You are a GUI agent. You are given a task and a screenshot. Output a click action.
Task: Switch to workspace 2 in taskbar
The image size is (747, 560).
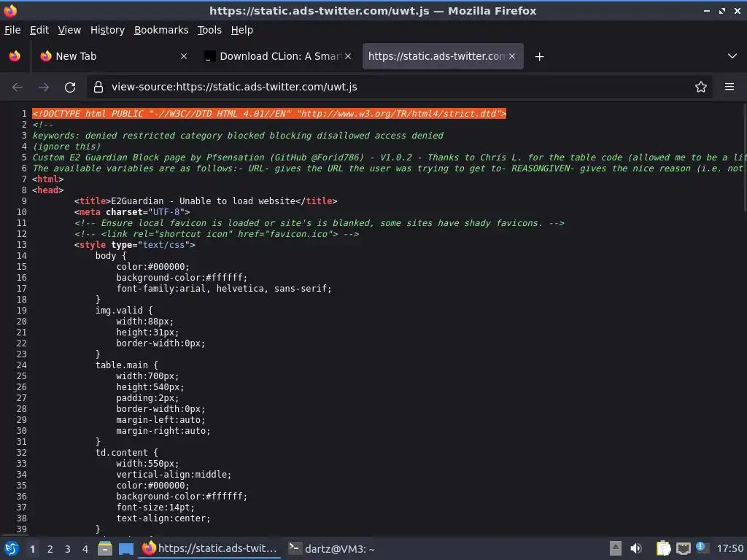(x=50, y=549)
